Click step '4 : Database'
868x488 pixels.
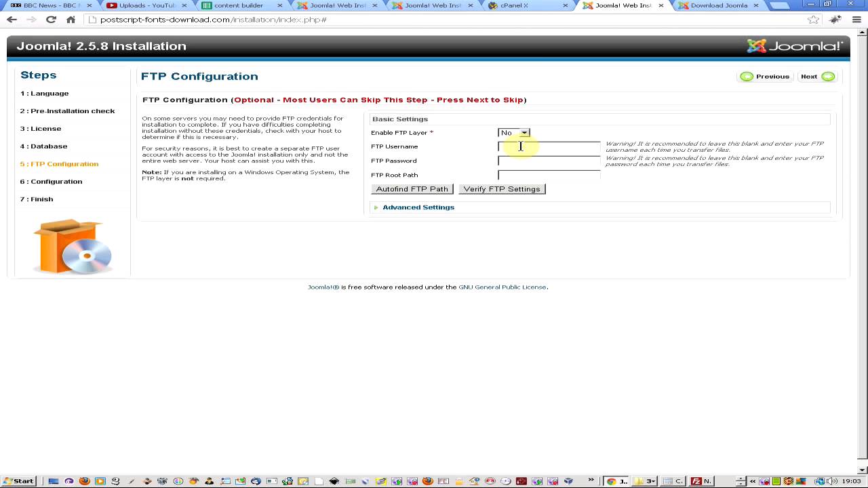click(x=43, y=146)
